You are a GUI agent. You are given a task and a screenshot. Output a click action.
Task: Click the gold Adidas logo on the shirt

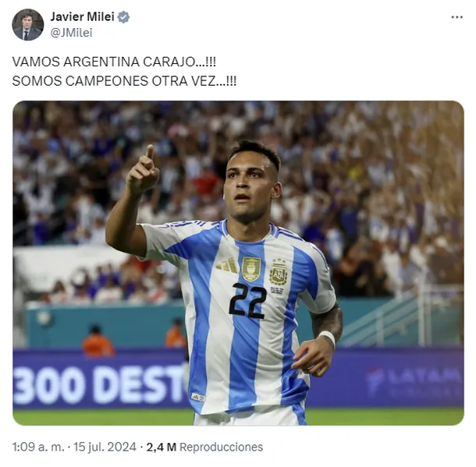pos(226,265)
